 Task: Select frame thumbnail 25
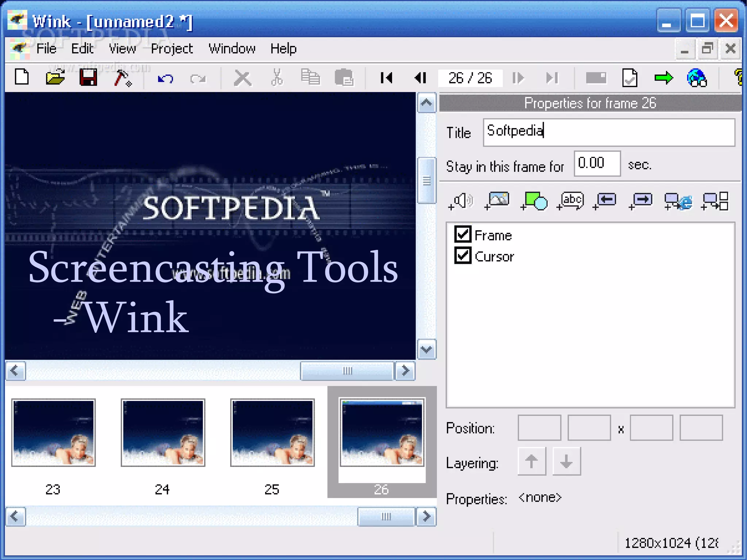272,433
